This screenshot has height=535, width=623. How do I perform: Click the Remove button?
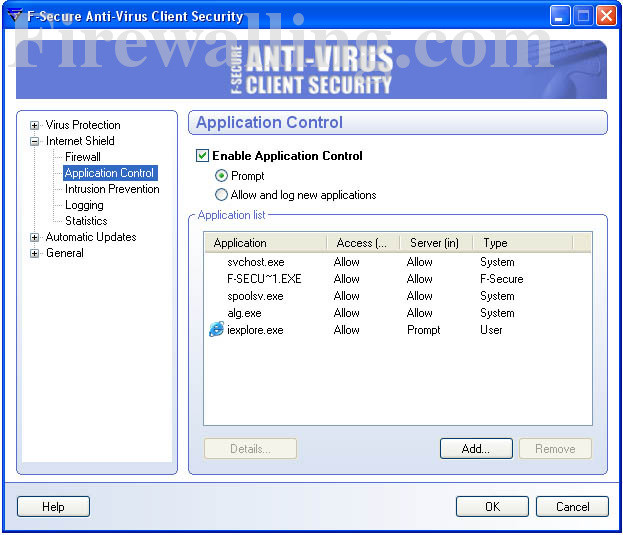555,449
